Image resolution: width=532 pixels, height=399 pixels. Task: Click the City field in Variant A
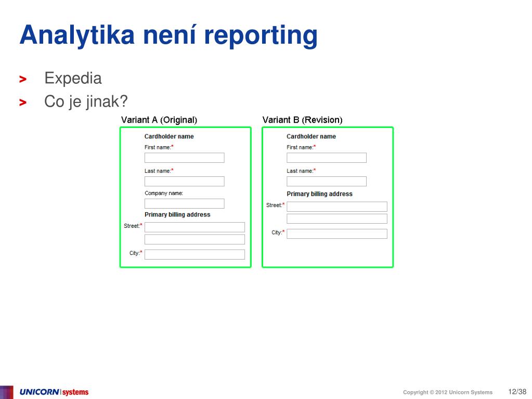click(x=194, y=254)
